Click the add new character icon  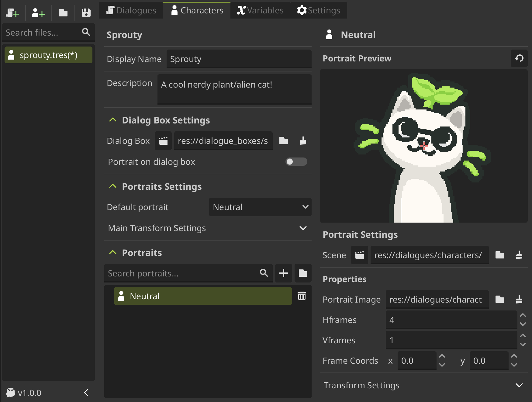38,13
